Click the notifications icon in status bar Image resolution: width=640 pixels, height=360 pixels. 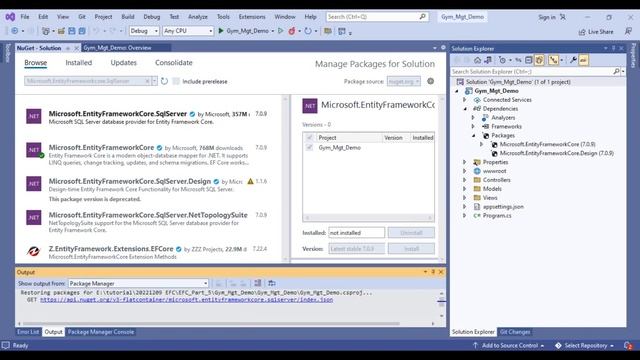pos(628,345)
